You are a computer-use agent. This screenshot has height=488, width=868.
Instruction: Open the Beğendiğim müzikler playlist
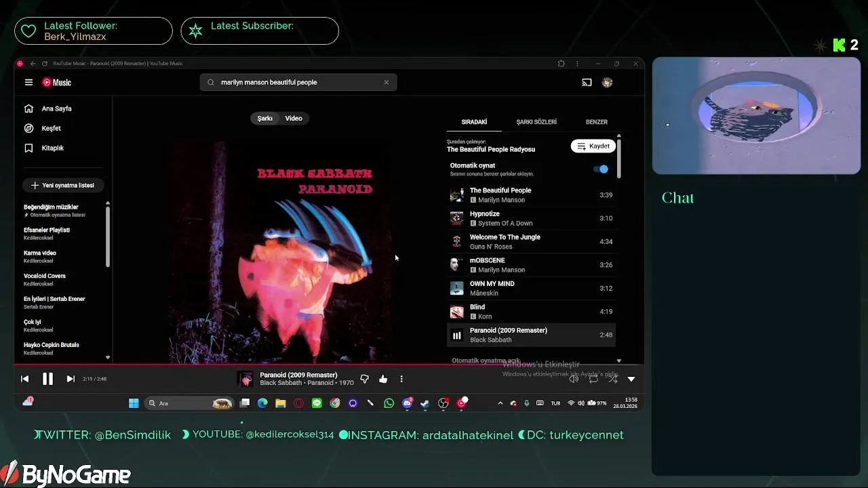tap(62, 211)
